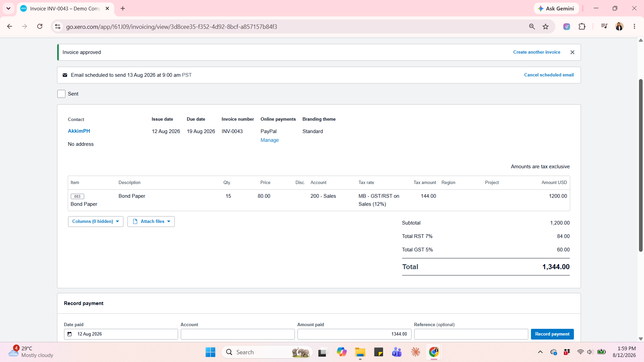Reload the page with the refresh icon

tap(40, 26)
